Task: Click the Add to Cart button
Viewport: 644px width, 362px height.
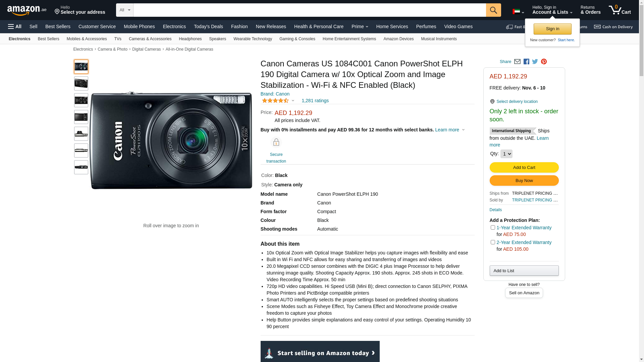Action: (x=524, y=168)
